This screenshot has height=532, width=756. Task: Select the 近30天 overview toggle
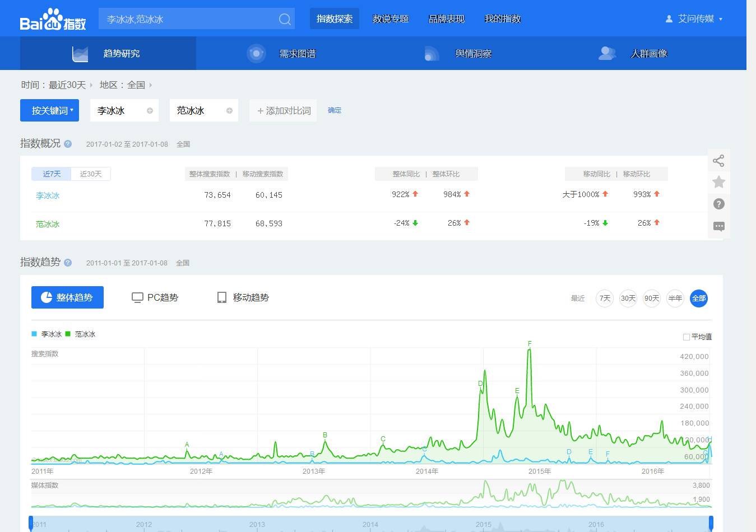[91, 174]
